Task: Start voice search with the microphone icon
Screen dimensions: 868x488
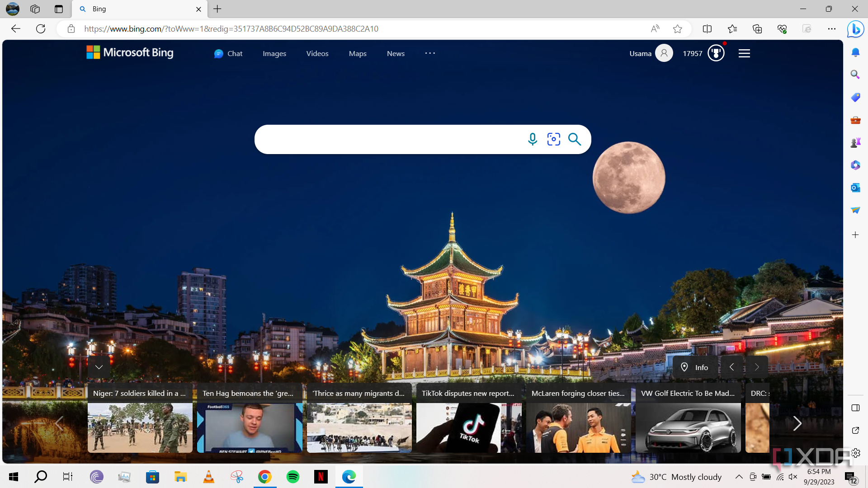Action: pos(533,139)
